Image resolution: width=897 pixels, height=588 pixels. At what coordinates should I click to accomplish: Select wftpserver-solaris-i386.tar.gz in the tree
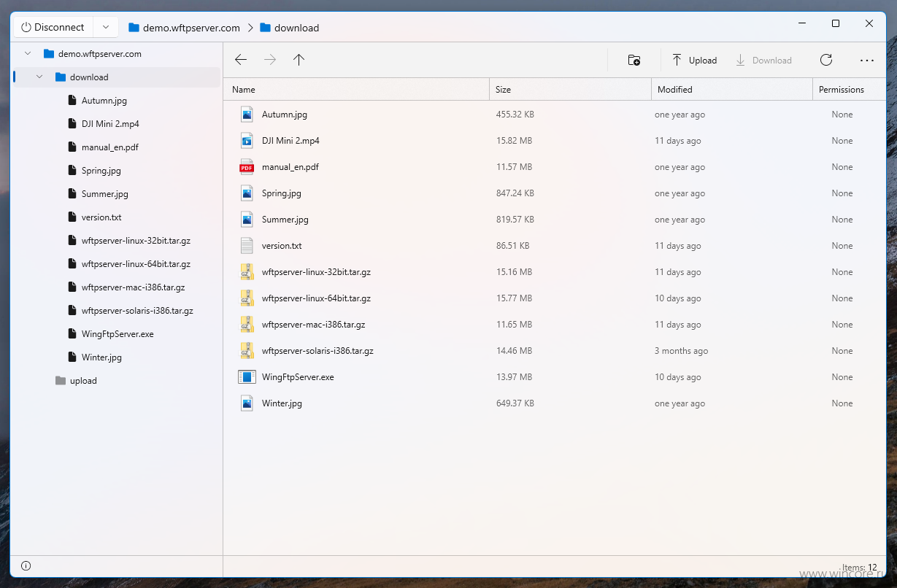click(137, 311)
